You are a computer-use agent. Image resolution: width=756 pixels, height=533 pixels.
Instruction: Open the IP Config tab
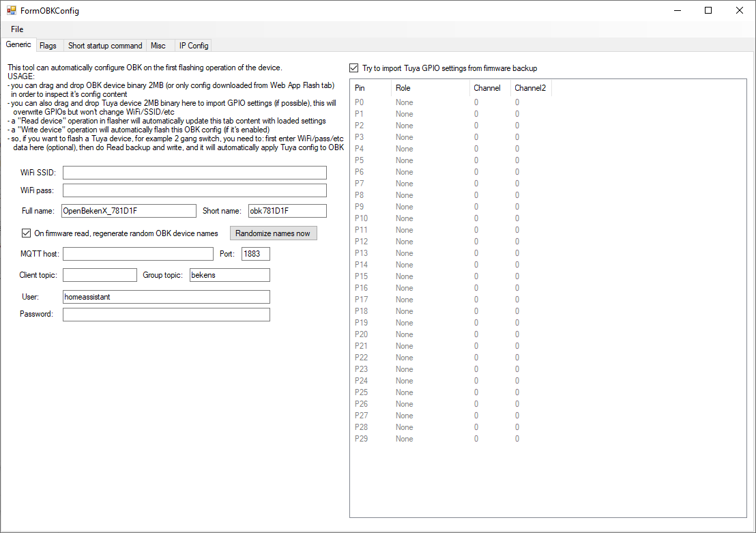[x=194, y=45]
